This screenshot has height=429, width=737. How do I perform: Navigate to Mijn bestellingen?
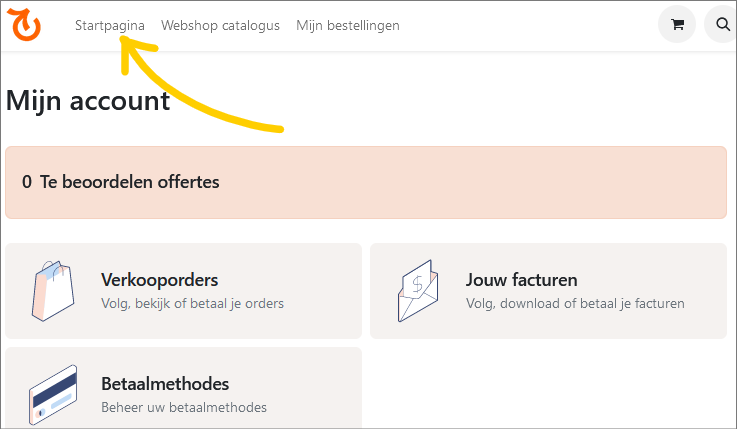[348, 25]
